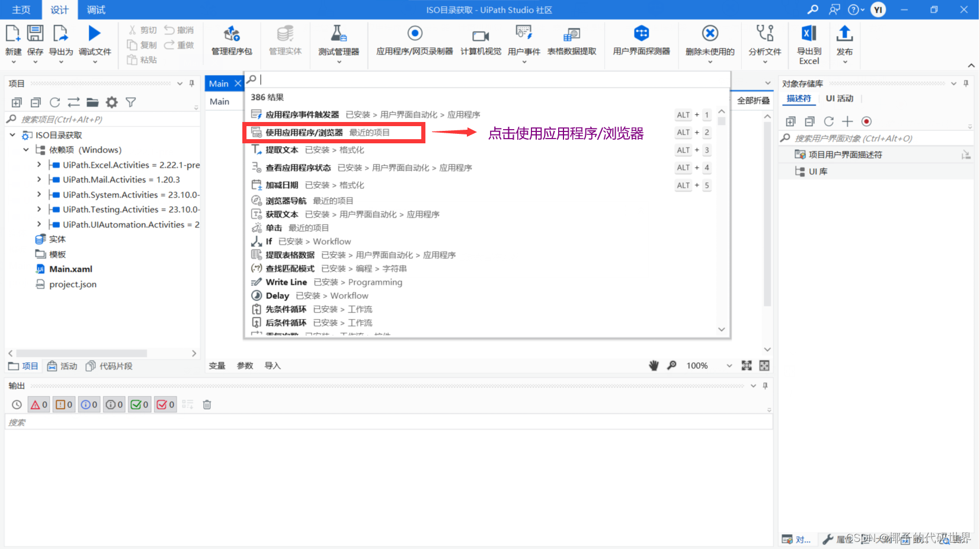The height and width of the screenshot is (549, 980).
Task: Click filter funnel icon in Project panel
Action: (x=131, y=102)
